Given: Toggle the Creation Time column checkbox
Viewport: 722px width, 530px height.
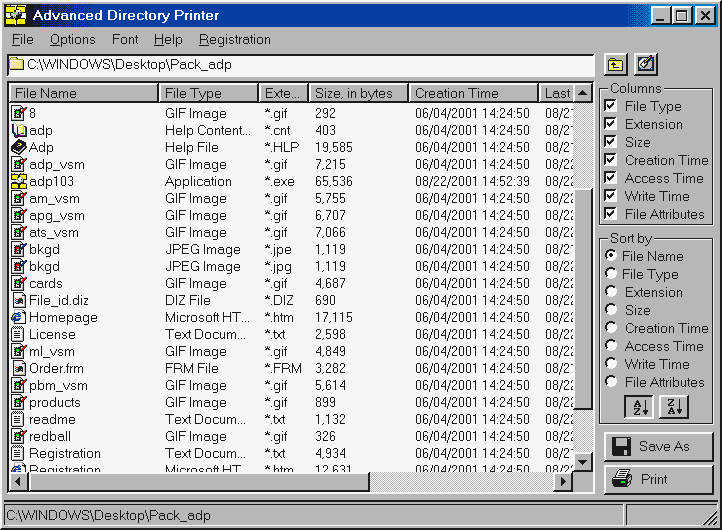Looking at the screenshot, I should 611,161.
